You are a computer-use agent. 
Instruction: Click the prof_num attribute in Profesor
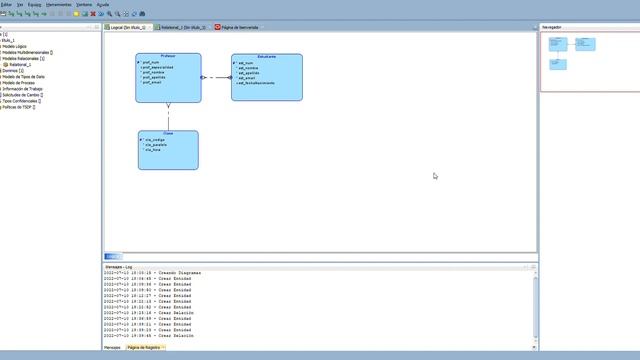[151, 62]
